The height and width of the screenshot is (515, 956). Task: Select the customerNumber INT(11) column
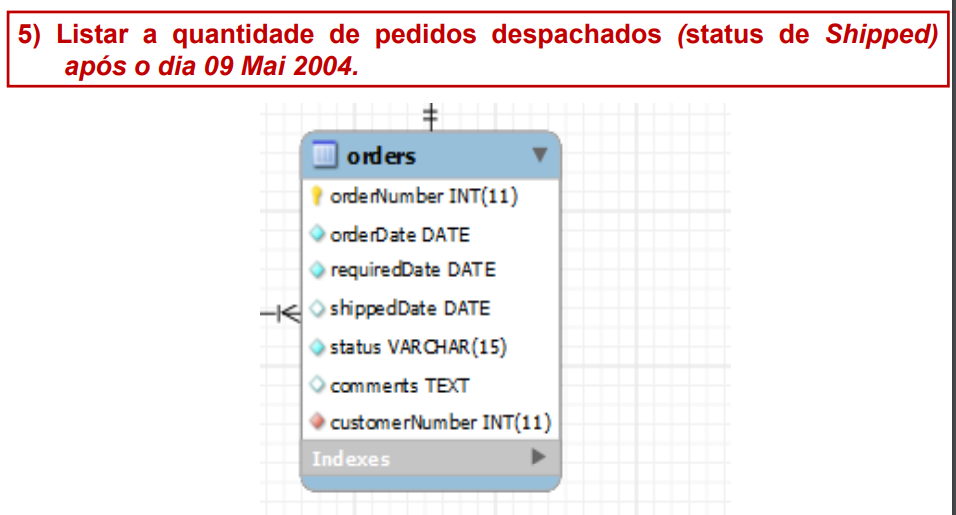[440, 422]
